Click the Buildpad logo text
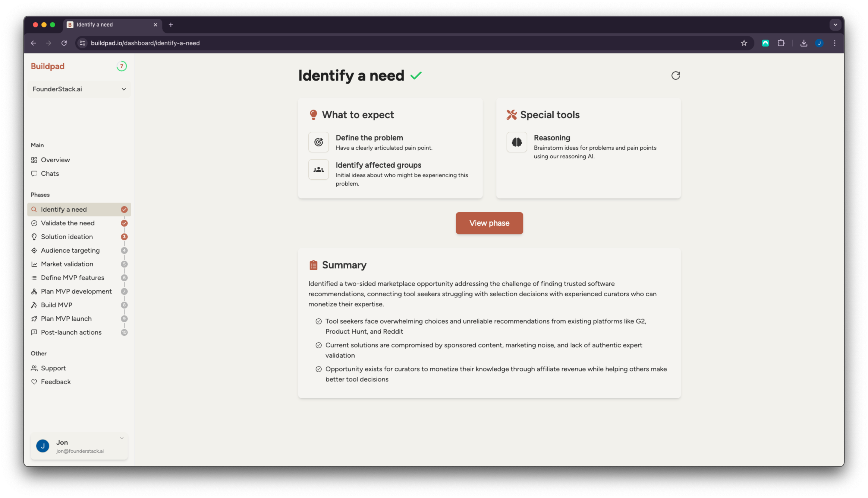Screen dimensions: 868x498 tap(48, 66)
